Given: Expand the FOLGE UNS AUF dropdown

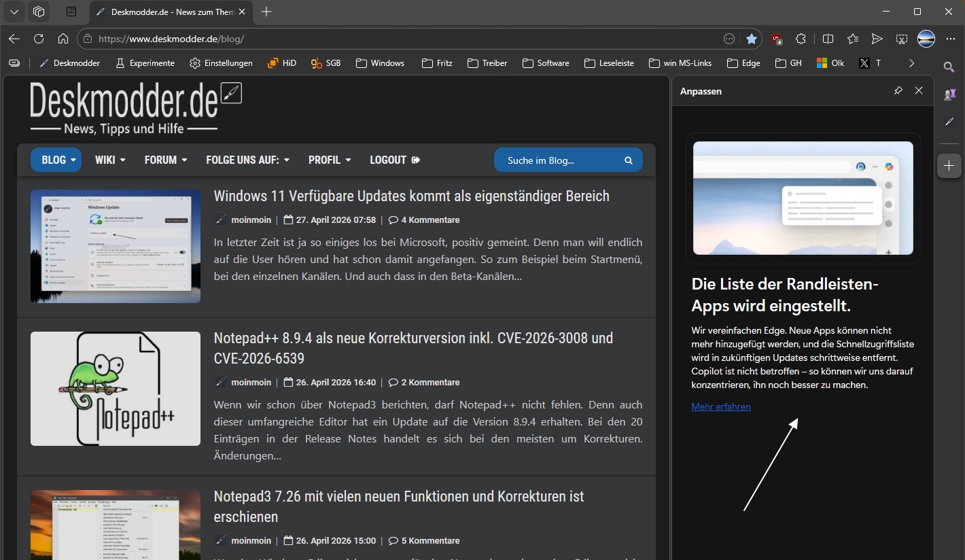Looking at the screenshot, I should pyautogui.click(x=247, y=160).
